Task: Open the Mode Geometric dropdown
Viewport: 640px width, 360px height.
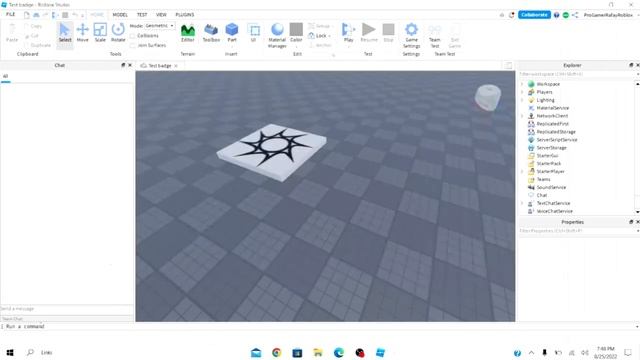Action: (159, 26)
